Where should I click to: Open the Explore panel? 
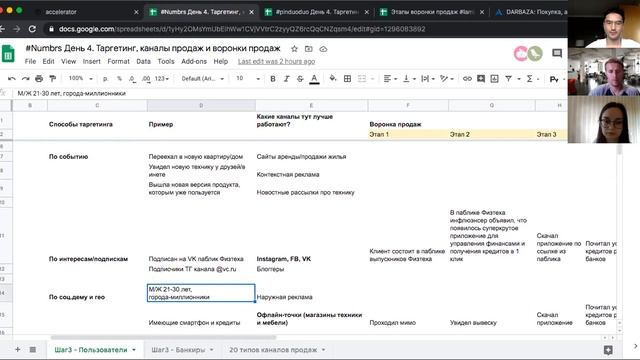click(x=608, y=350)
